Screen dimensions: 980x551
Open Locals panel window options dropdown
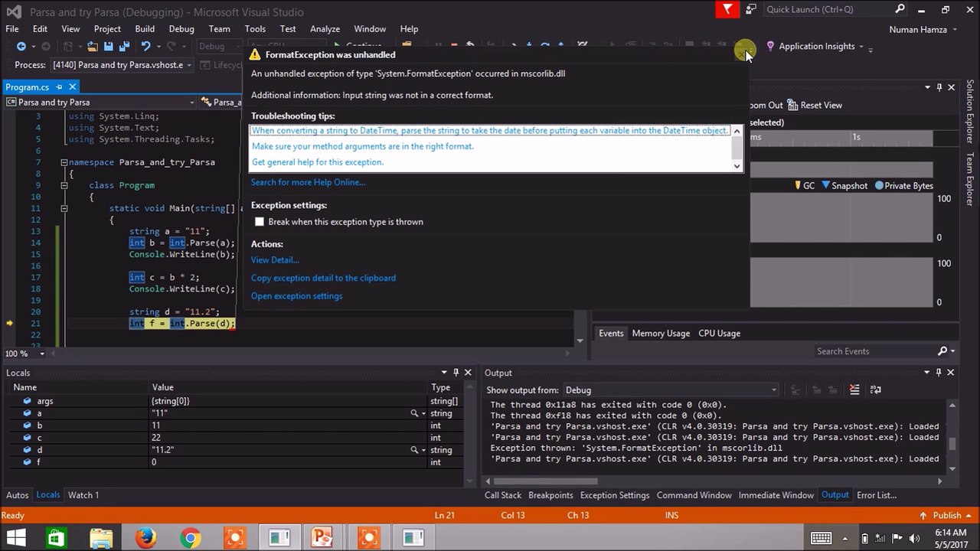444,373
